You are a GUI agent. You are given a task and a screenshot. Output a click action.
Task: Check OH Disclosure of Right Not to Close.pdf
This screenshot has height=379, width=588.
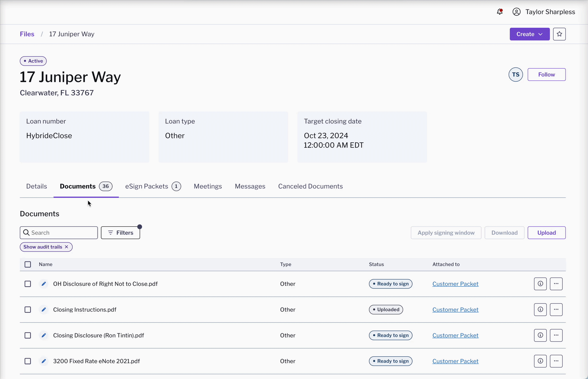[28, 284]
